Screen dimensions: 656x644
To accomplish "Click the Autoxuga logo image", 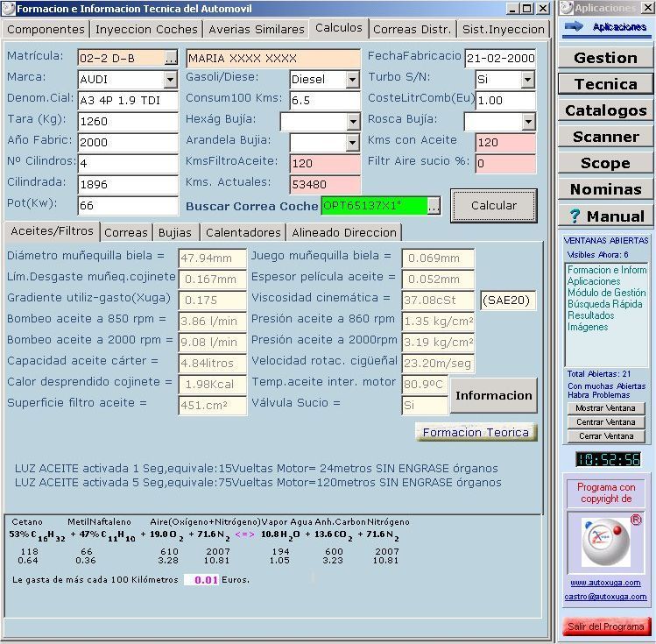I will pos(605,542).
